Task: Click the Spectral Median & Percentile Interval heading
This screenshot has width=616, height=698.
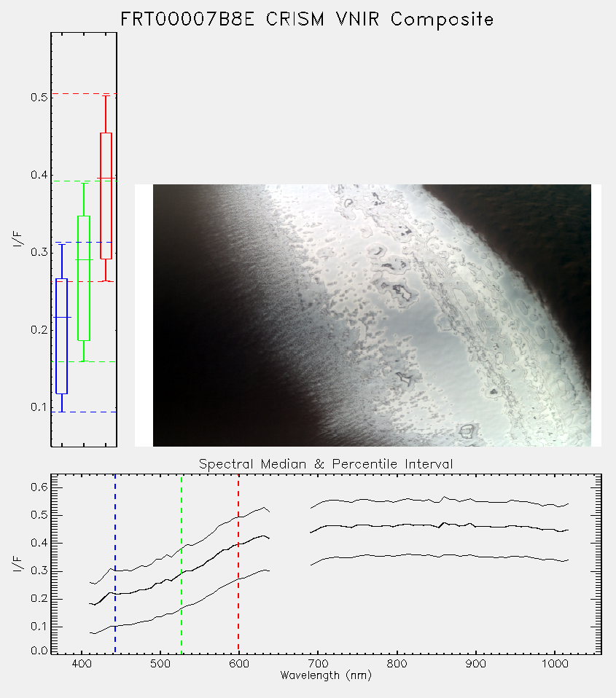Action: pos(326,464)
